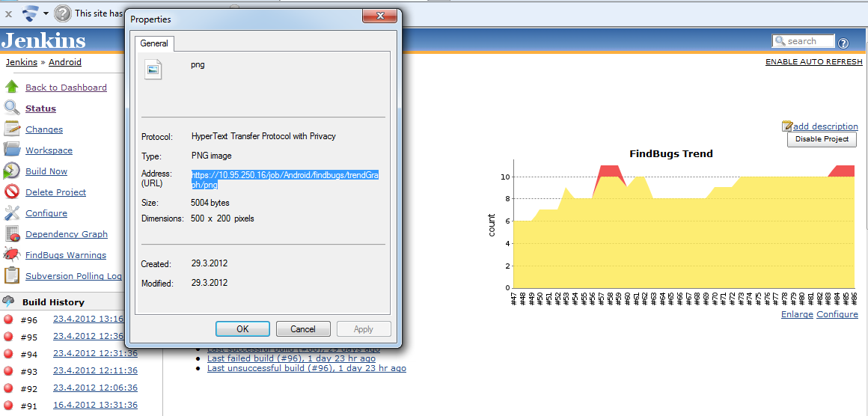
Task: Open the Last failed build (#96) link
Action: pos(291,358)
